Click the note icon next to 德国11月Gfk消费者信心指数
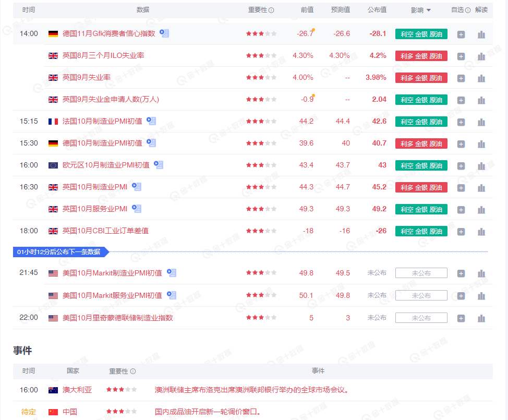 coord(164,32)
